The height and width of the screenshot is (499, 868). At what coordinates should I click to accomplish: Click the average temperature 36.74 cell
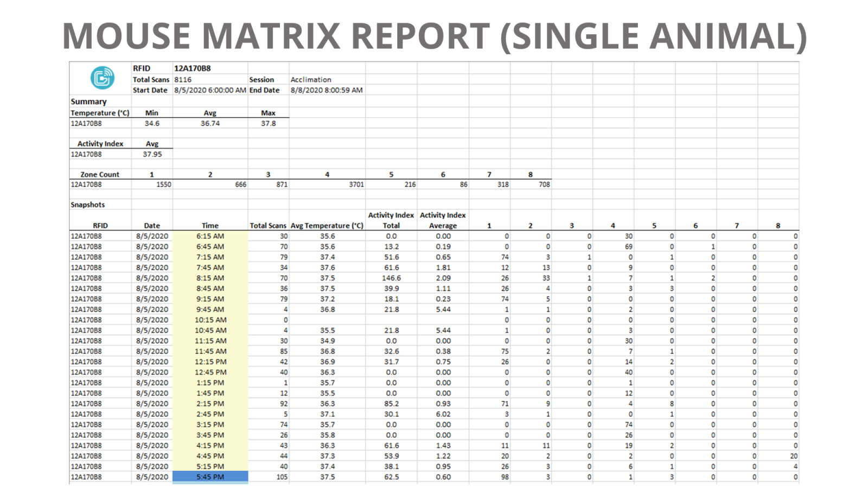click(x=210, y=124)
